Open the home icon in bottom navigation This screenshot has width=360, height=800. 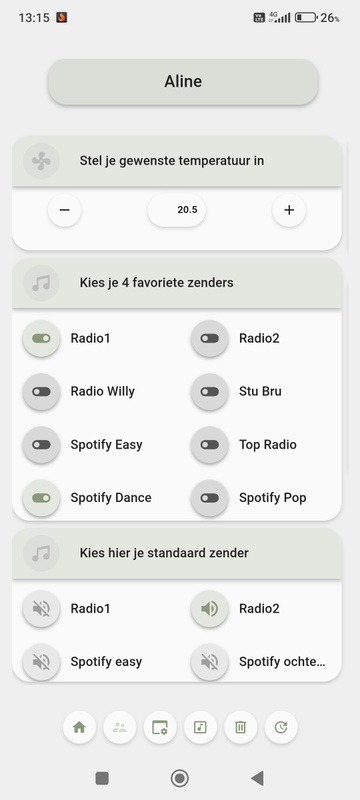79,727
